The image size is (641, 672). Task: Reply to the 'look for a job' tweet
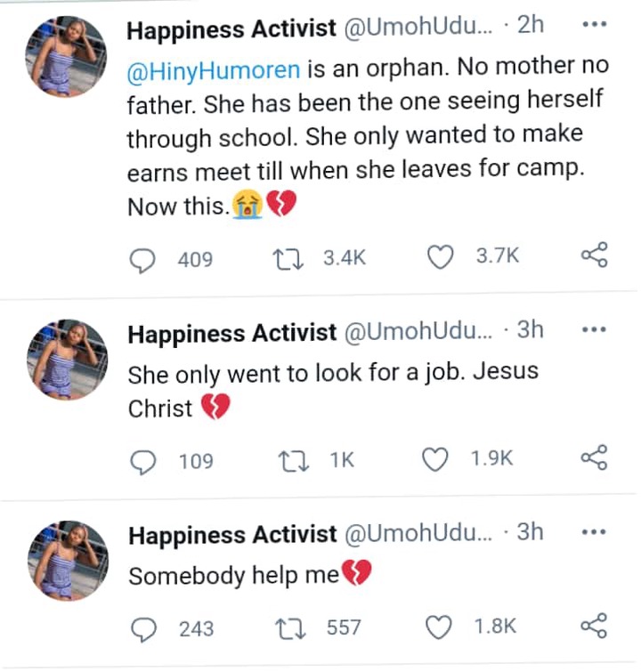(142, 463)
